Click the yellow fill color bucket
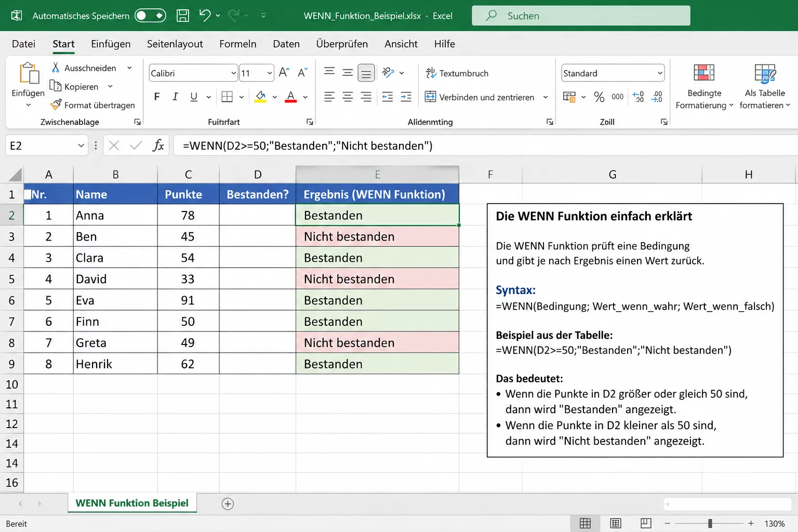The width and height of the screenshot is (798, 532). click(x=261, y=97)
